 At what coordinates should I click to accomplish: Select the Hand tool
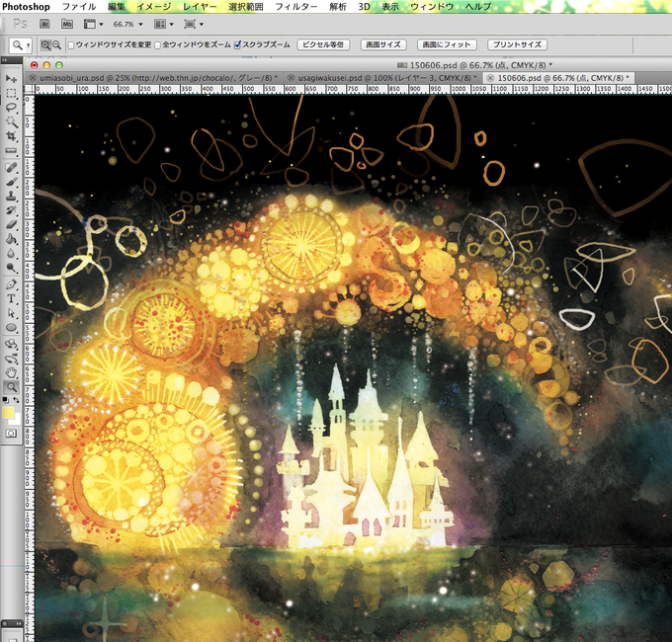[x=11, y=372]
